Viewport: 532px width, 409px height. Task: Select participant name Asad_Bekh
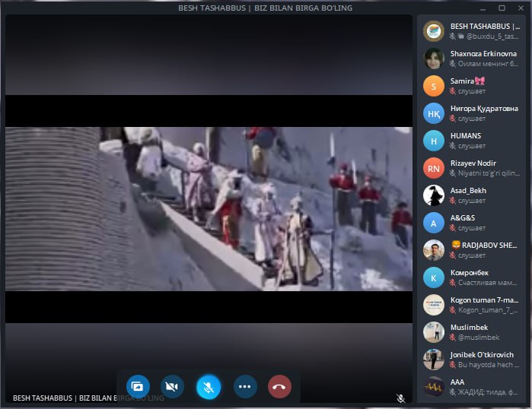[468, 191]
